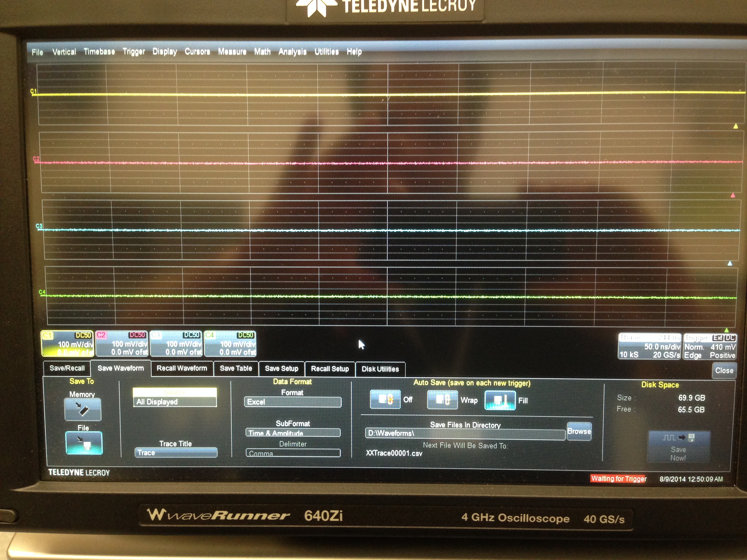This screenshot has height=560, width=747.
Task: Switch to the Save/Recall tab
Action: (x=67, y=368)
